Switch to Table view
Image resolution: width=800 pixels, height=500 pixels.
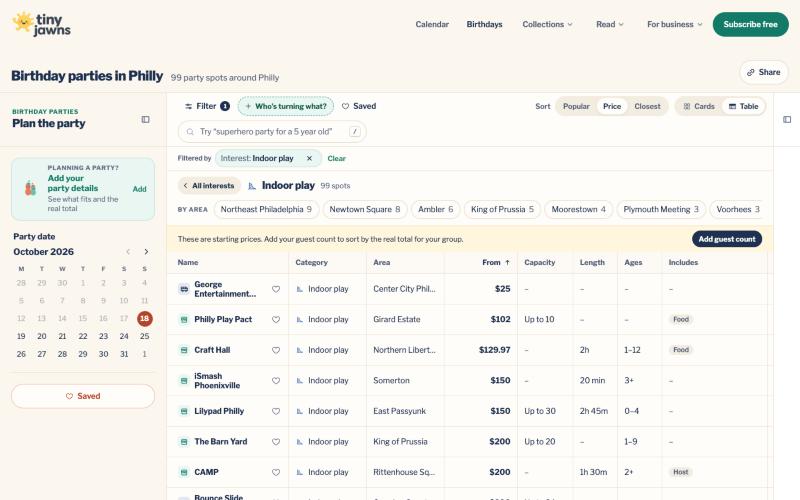[x=743, y=106]
